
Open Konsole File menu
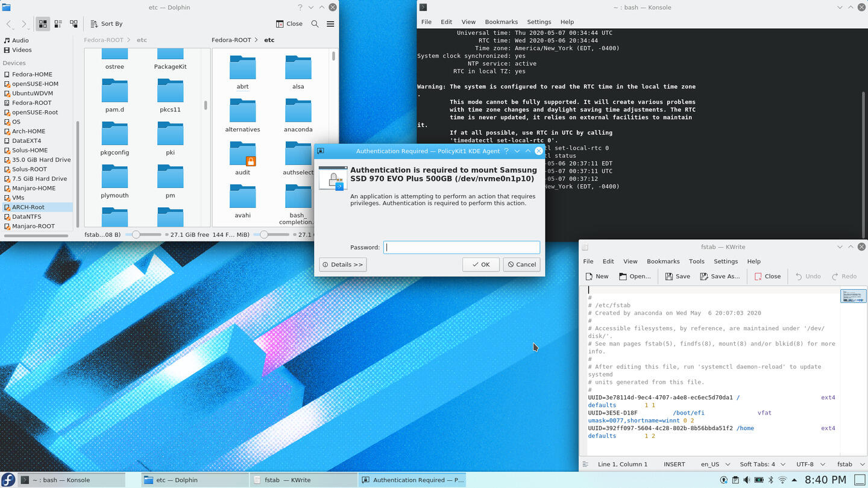(426, 22)
